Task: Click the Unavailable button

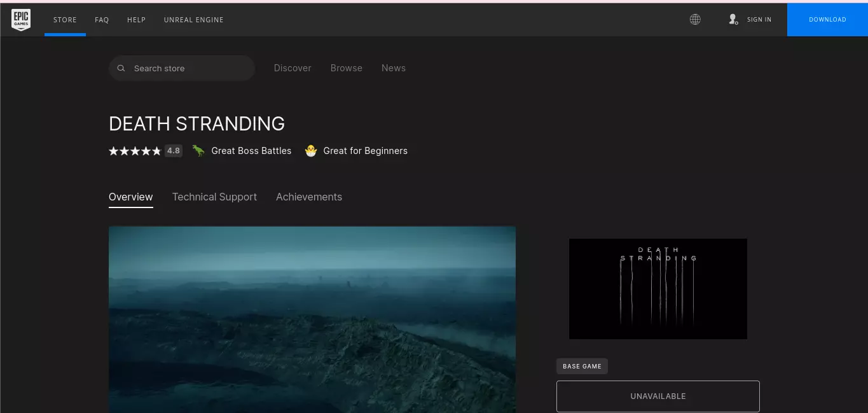Action: click(x=658, y=396)
